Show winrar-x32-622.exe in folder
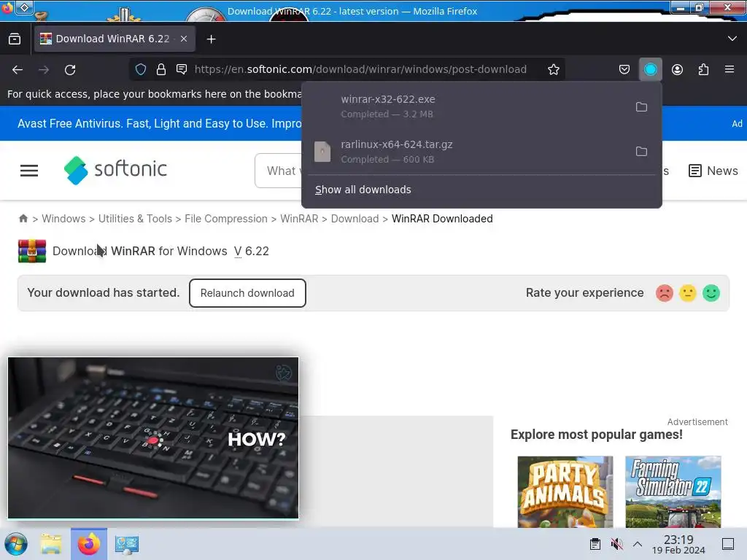Viewport: 747px width, 560px height. click(x=641, y=106)
